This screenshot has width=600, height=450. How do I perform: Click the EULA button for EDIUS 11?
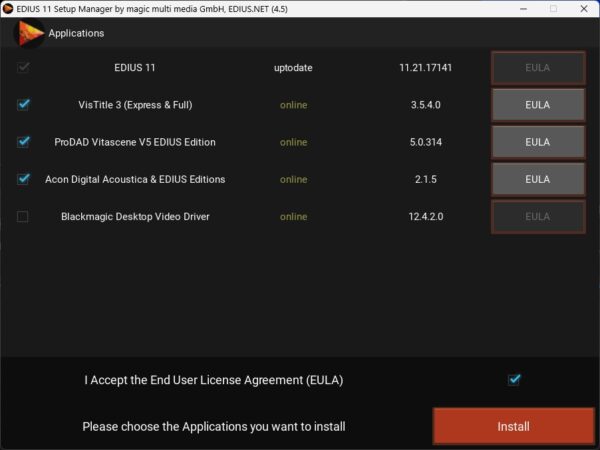point(537,68)
